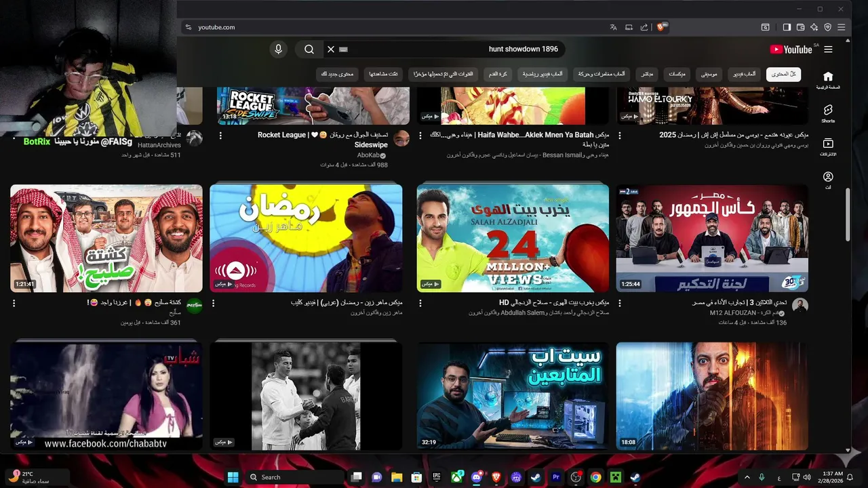
Task: Open the volume control in system tray
Action: pyautogui.click(x=806, y=477)
